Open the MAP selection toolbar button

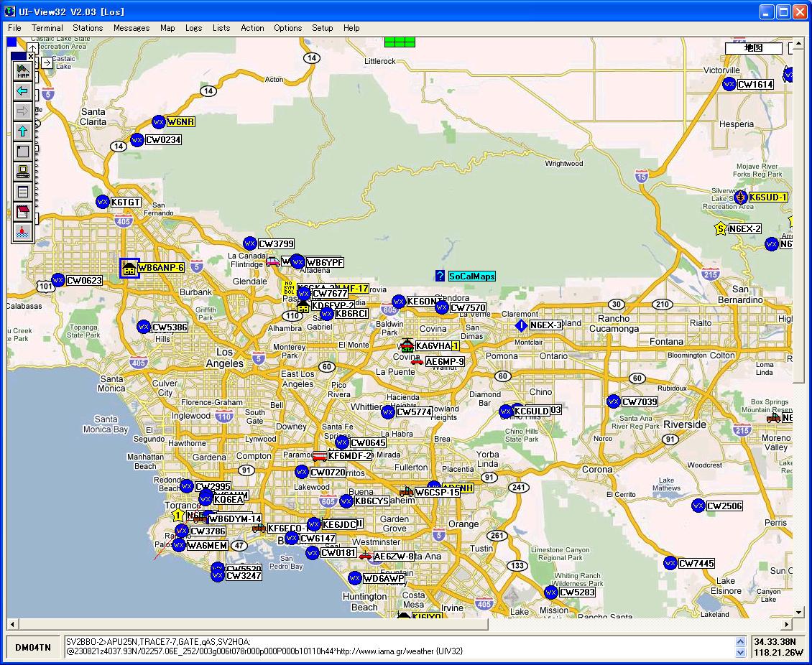(23, 71)
